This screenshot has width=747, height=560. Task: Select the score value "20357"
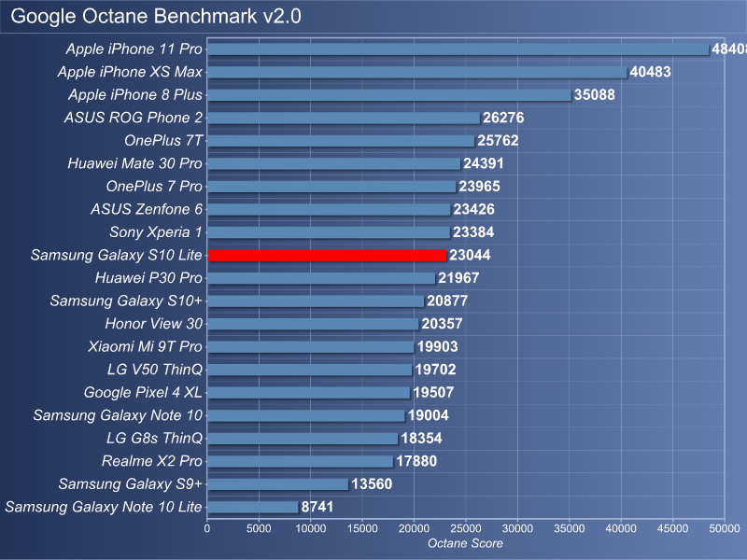442,323
